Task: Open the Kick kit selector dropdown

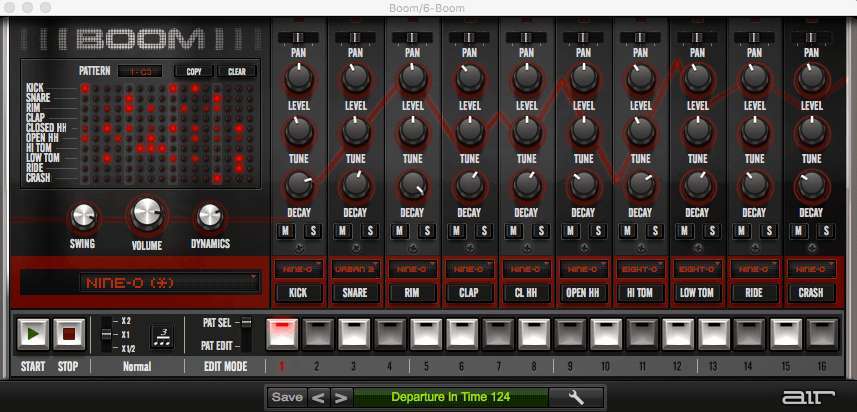Action: click(299, 269)
